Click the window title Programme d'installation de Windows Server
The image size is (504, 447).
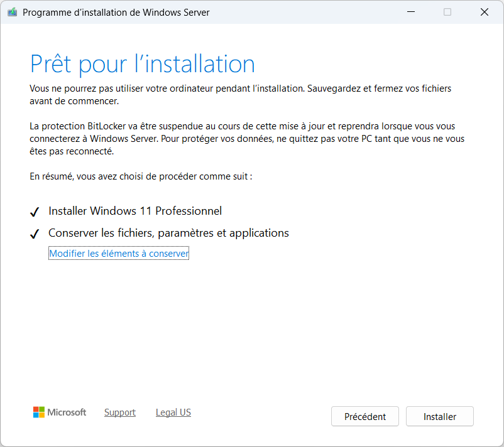coord(116,13)
